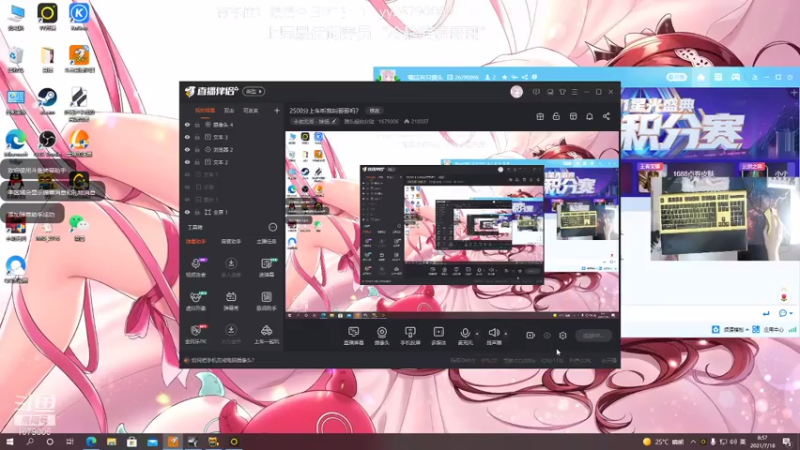Toggle the lock on the 文本 3 source
Screen dimensions: 800x450
tap(197, 137)
